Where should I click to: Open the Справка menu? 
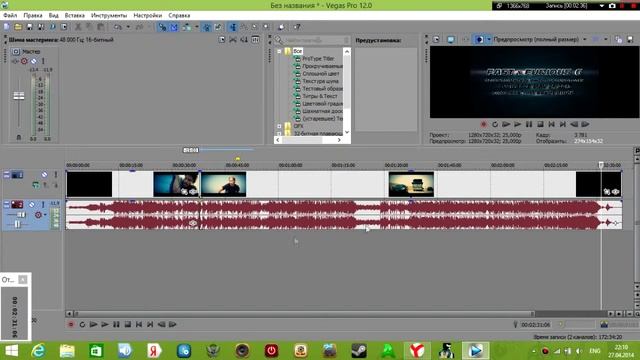[x=179, y=15]
